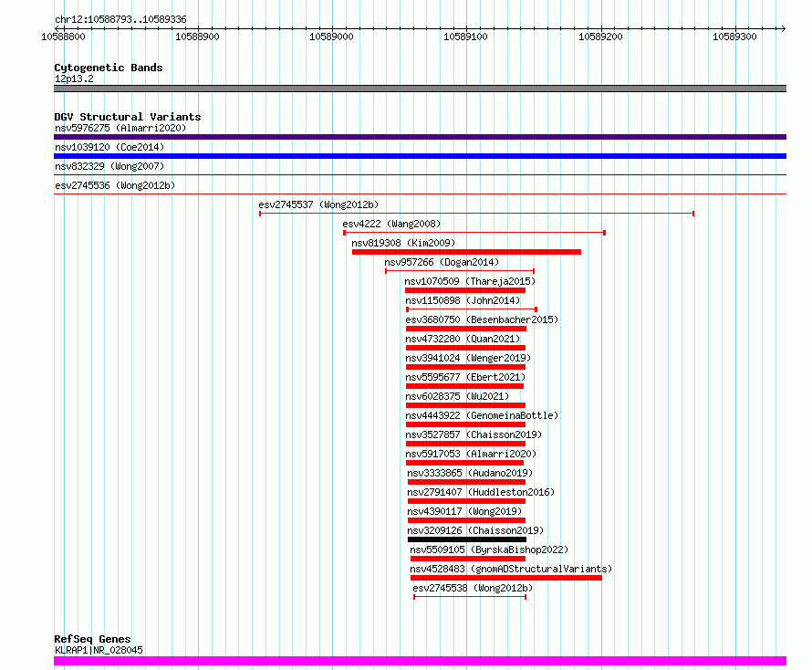Image resolution: width=812 pixels, height=670 pixels.
Task: Click ruler position 10589100
Action: pos(465,37)
